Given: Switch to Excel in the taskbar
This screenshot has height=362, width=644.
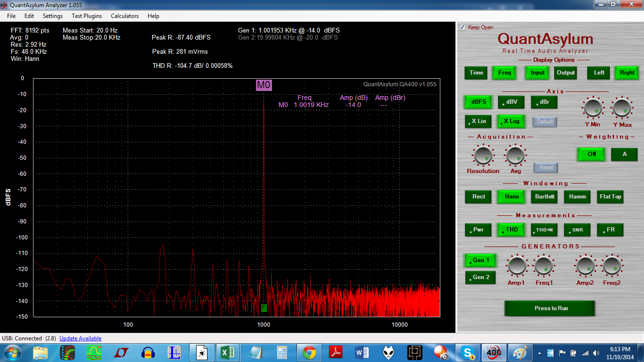Looking at the screenshot, I should coord(228,352).
